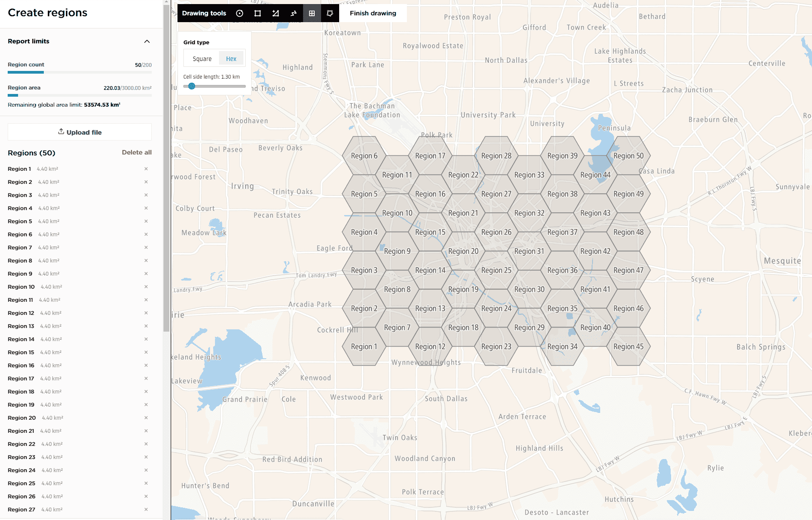Viewport: 812px width, 520px height.
Task: Select the rectangle drawing tool
Action: (257, 14)
